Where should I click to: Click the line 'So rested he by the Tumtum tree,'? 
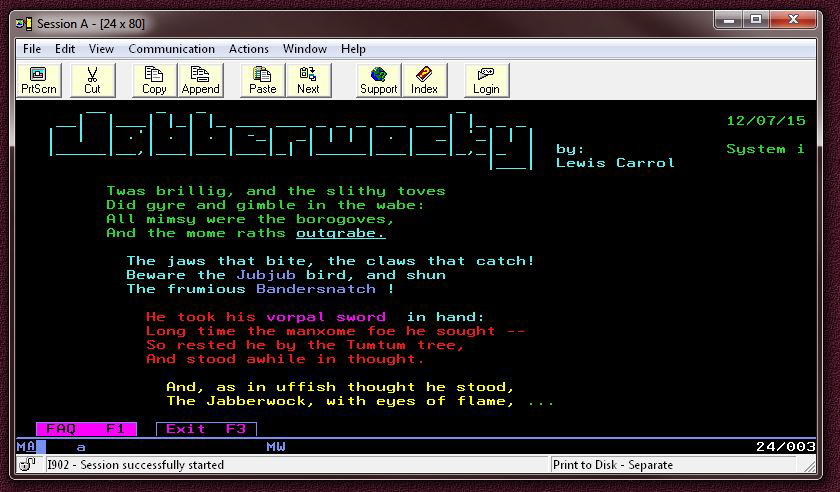click(305, 345)
